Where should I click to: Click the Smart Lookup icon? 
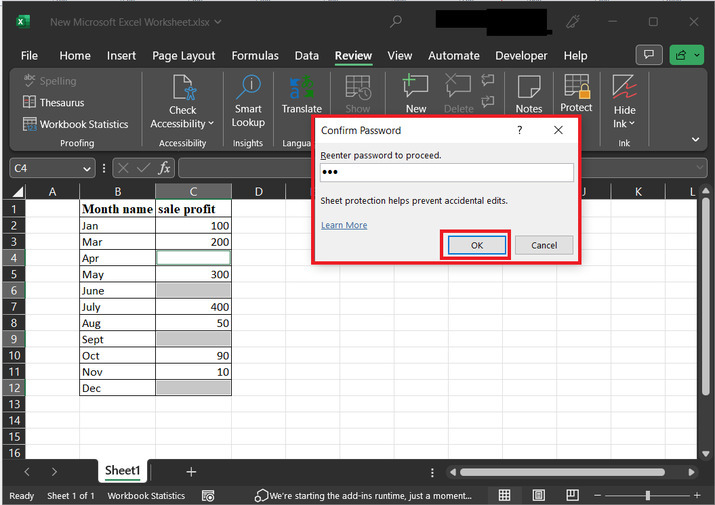248,88
